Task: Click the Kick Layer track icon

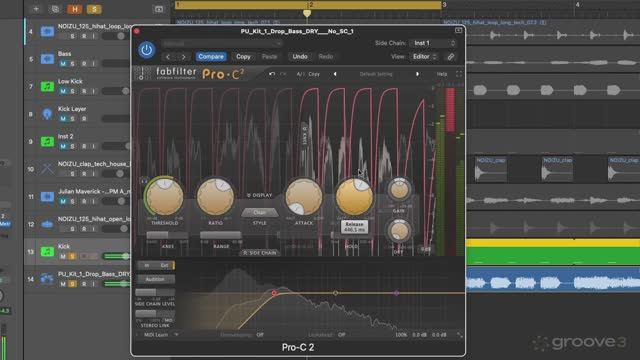Action: pyautogui.click(x=47, y=114)
